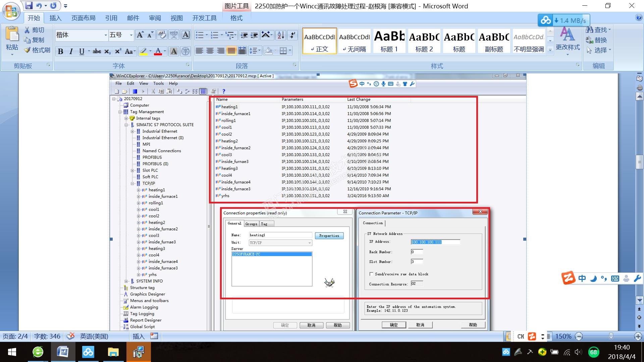644x362 pixels.
Task: Switch to the 页面布局 tab
Action: pyautogui.click(x=83, y=18)
